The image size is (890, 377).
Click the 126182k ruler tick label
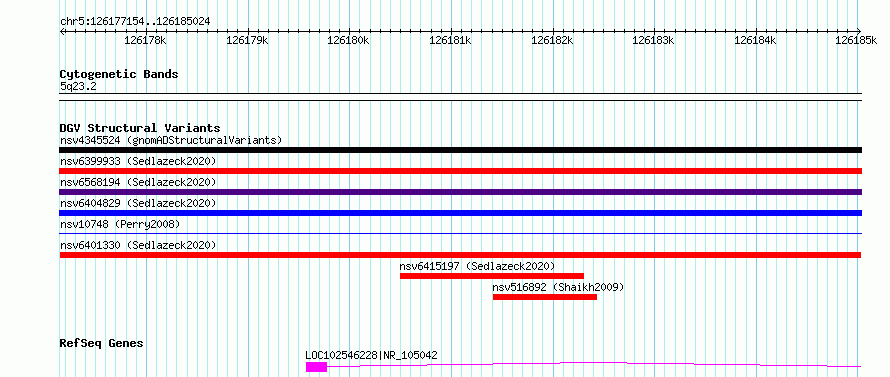(552, 40)
